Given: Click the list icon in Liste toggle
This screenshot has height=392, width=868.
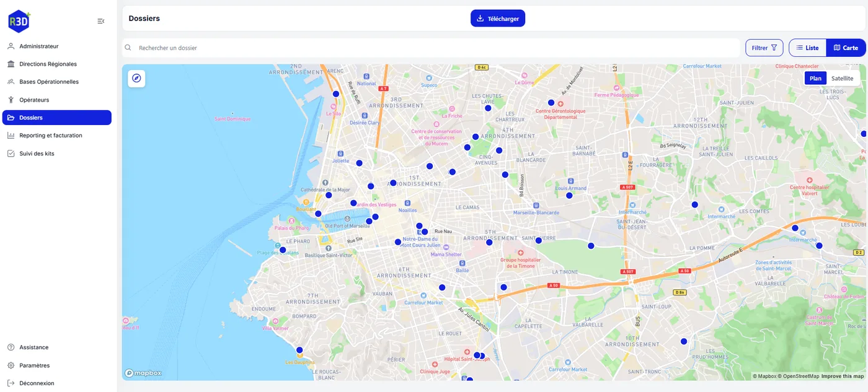Looking at the screenshot, I should (x=800, y=48).
